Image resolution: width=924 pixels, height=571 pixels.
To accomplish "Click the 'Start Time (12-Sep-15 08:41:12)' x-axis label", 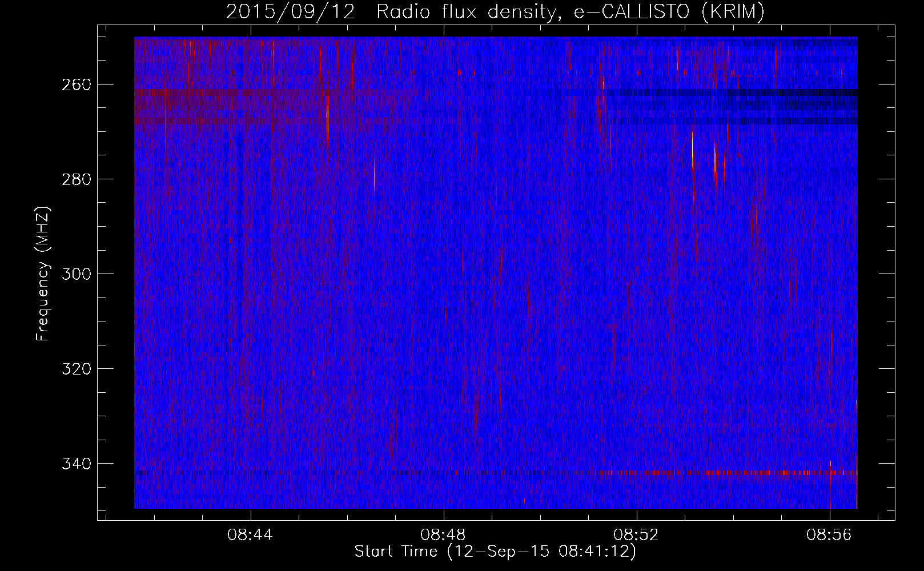I will click(495, 552).
